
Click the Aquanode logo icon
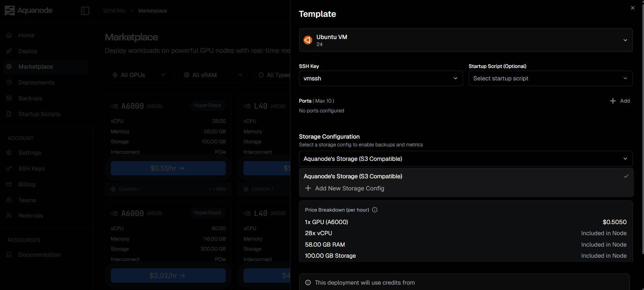[10, 10]
